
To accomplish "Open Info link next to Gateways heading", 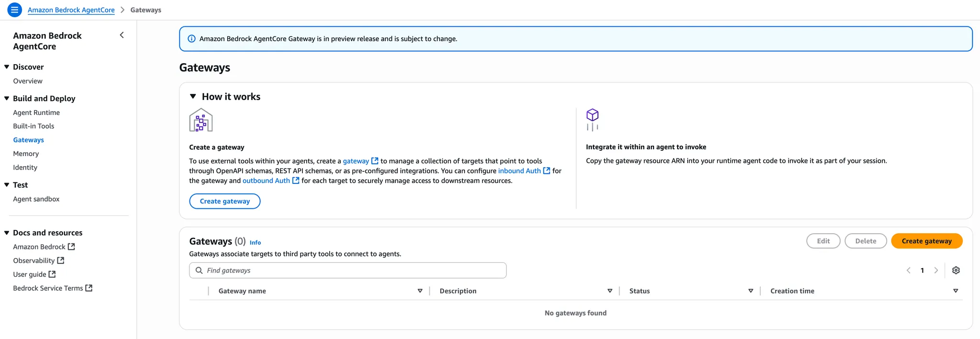I will (255, 243).
